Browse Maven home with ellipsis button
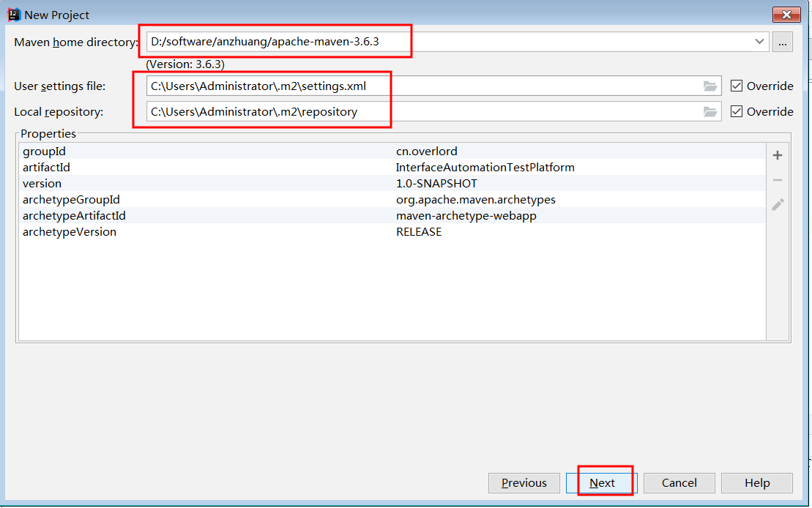 coord(783,42)
